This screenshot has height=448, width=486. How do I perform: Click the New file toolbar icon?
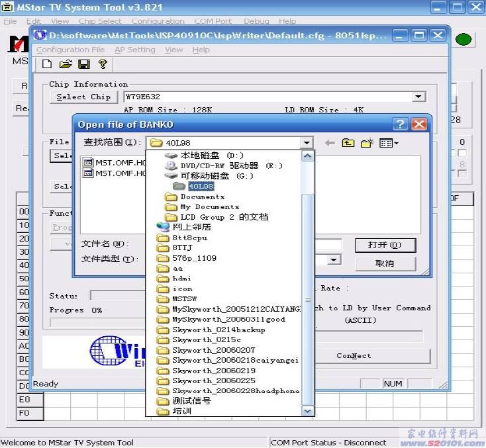47,64
